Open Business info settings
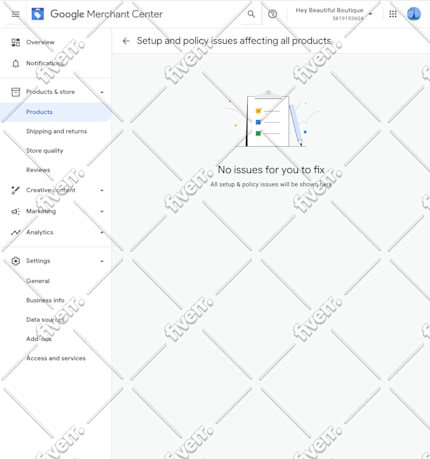The height and width of the screenshot is (459, 430). coord(45,300)
